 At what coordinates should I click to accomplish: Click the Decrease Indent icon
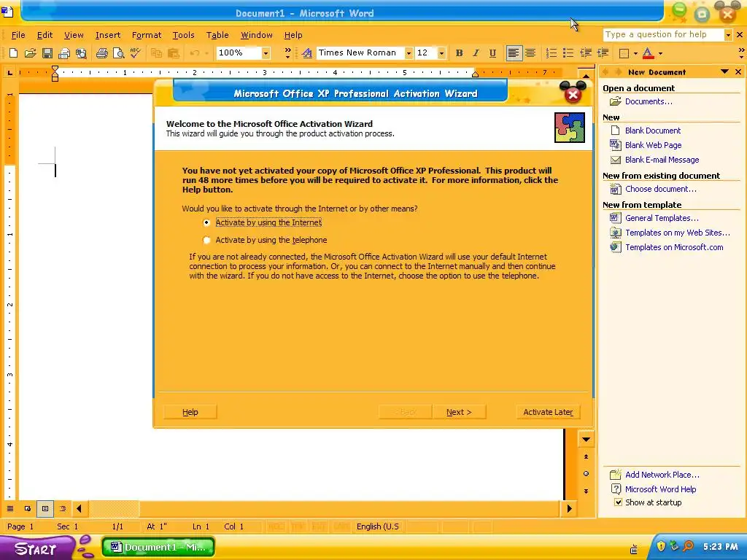(x=586, y=52)
